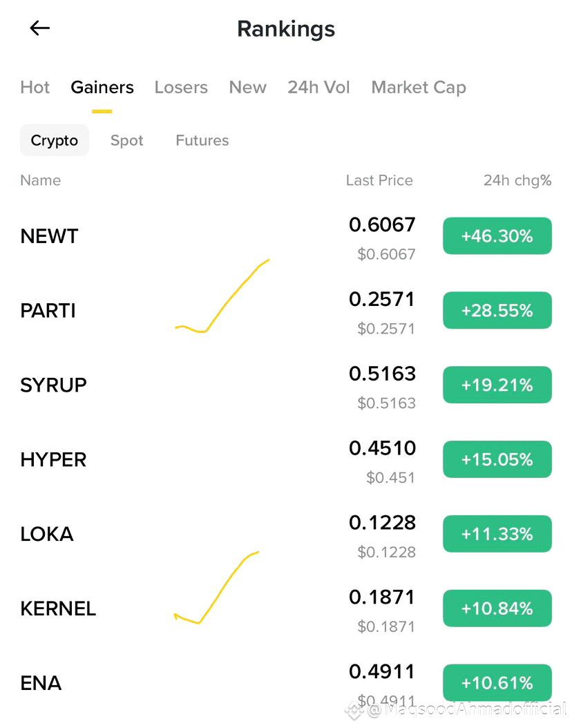The height and width of the screenshot is (728, 572).
Task: Open the SYRUP coin row
Action: click(x=286, y=385)
